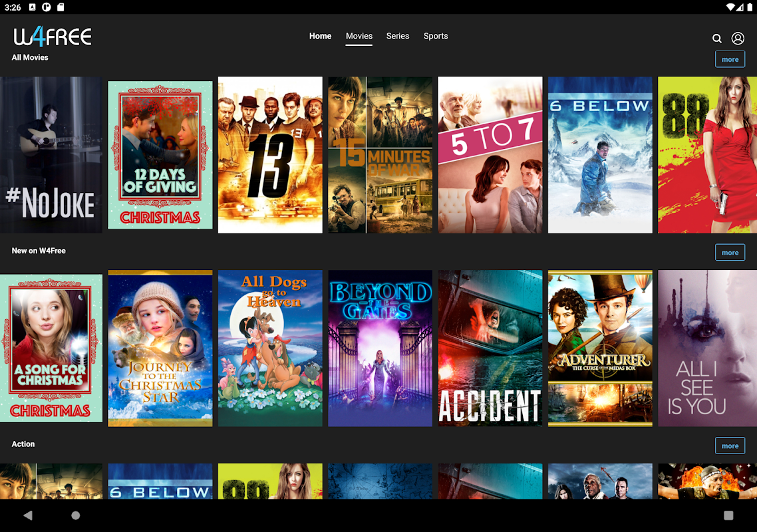
Task: Go to the Home tab
Action: pos(320,36)
